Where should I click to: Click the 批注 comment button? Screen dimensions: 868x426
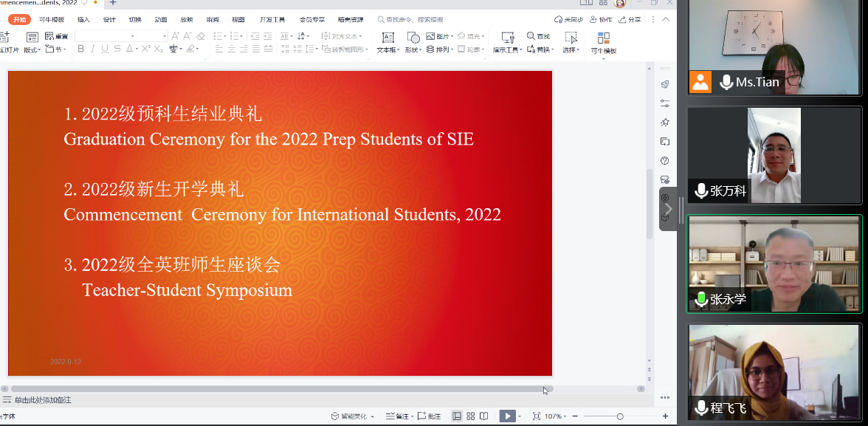430,416
